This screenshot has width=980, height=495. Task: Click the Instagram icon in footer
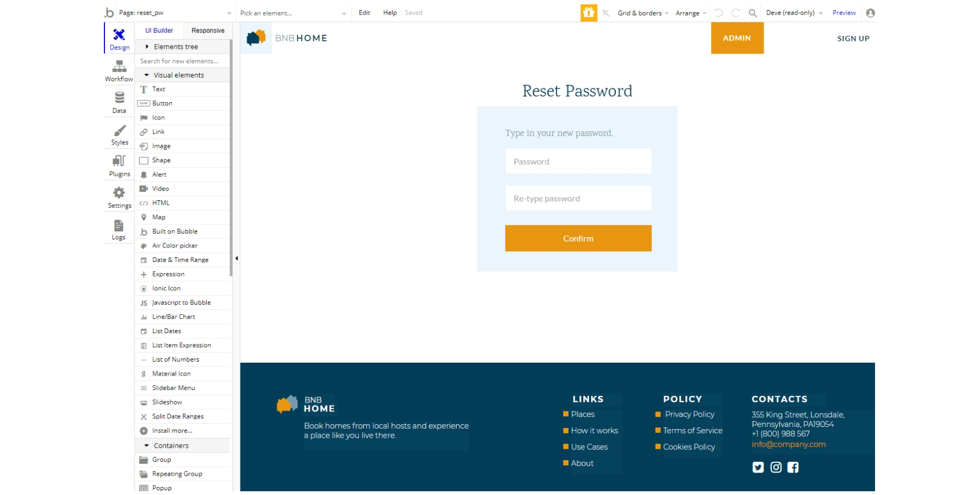pyautogui.click(x=775, y=467)
